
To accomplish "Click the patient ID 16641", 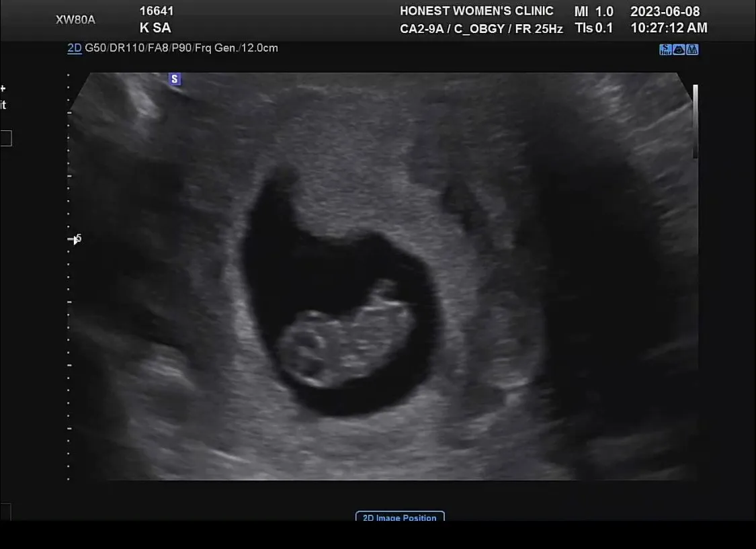I will [156, 11].
